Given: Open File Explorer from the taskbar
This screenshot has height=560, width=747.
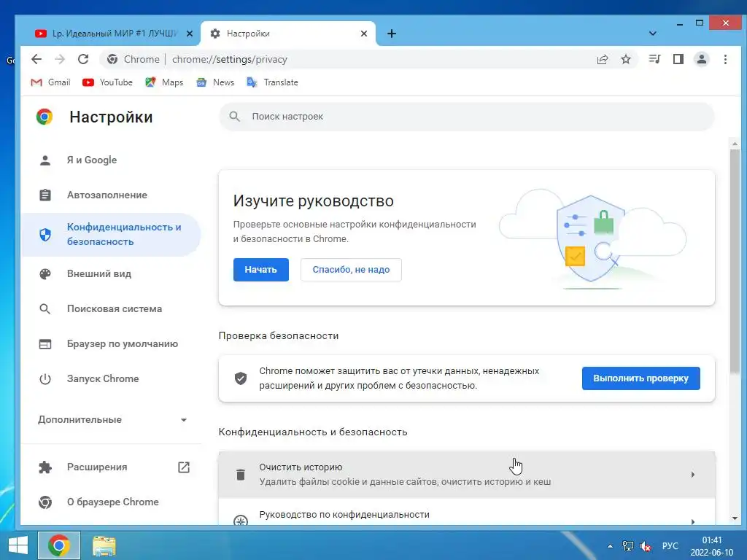Looking at the screenshot, I should coord(104,545).
